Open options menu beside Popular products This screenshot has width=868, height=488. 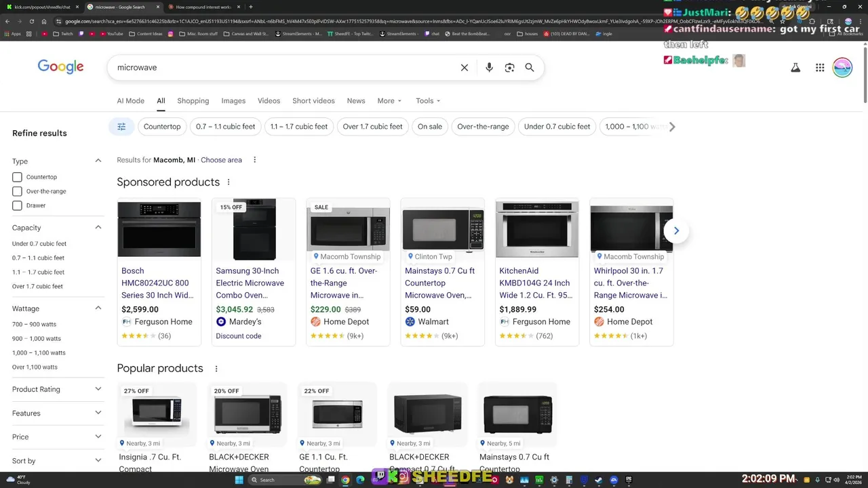coord(216,369)
